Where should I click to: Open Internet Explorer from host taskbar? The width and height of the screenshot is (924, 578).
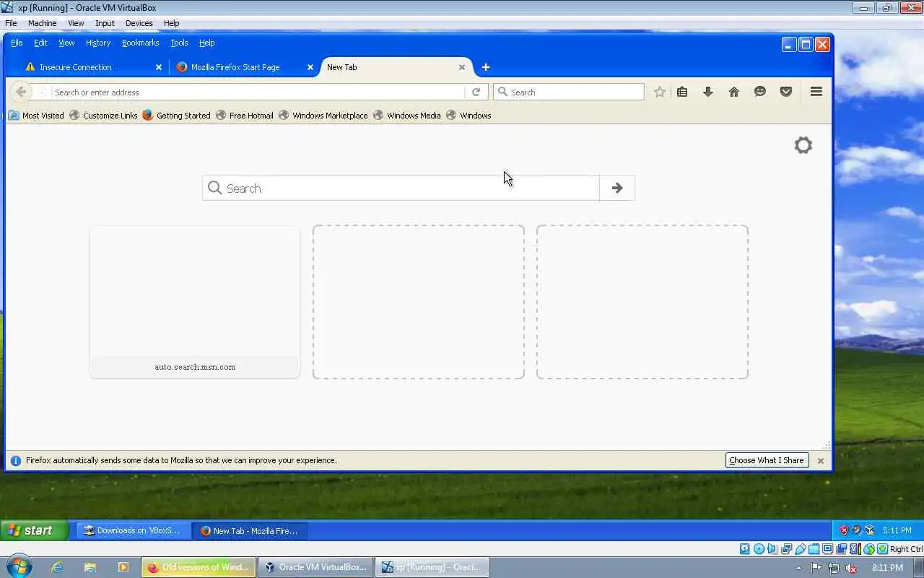57,567
